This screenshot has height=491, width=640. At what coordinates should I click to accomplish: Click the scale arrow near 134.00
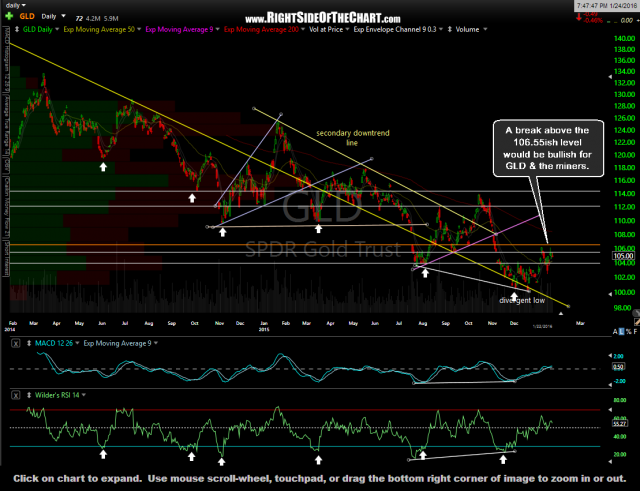610,76
